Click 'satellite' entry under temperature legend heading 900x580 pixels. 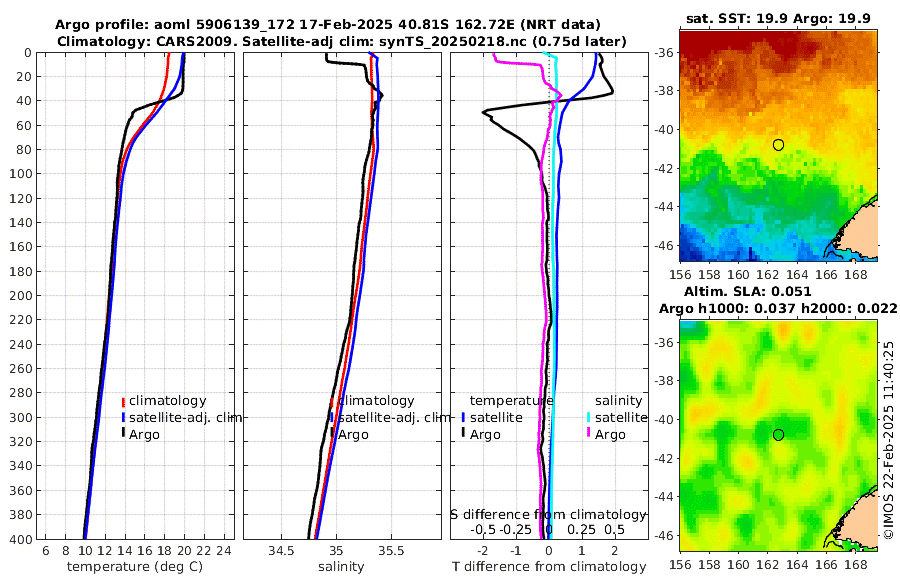[x=496, y=417]
